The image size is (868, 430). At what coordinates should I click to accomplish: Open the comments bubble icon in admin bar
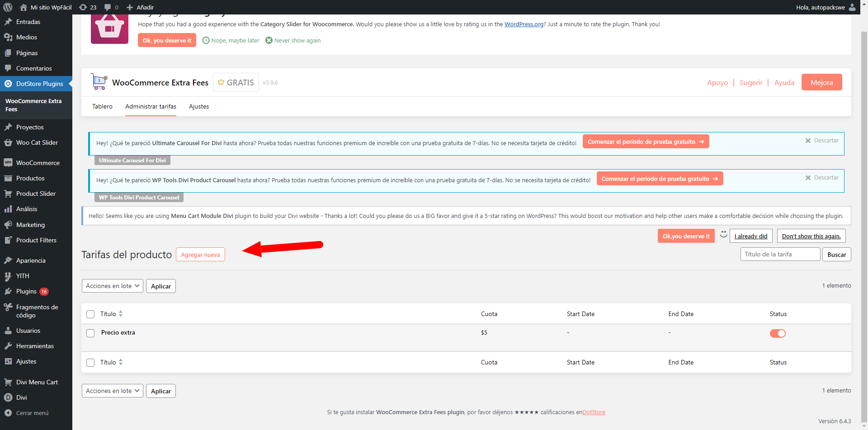point(108,7)
